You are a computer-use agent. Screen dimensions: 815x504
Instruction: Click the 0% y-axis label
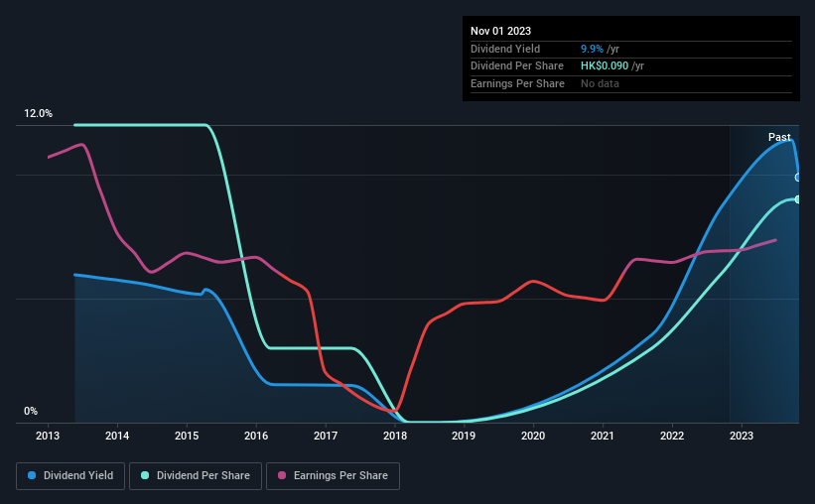[31, 411]
